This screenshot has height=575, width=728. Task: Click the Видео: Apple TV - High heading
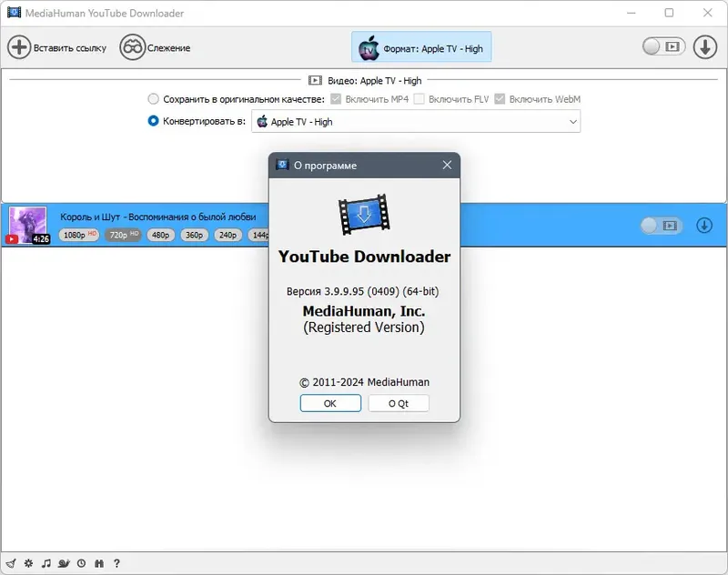(374, 81)
